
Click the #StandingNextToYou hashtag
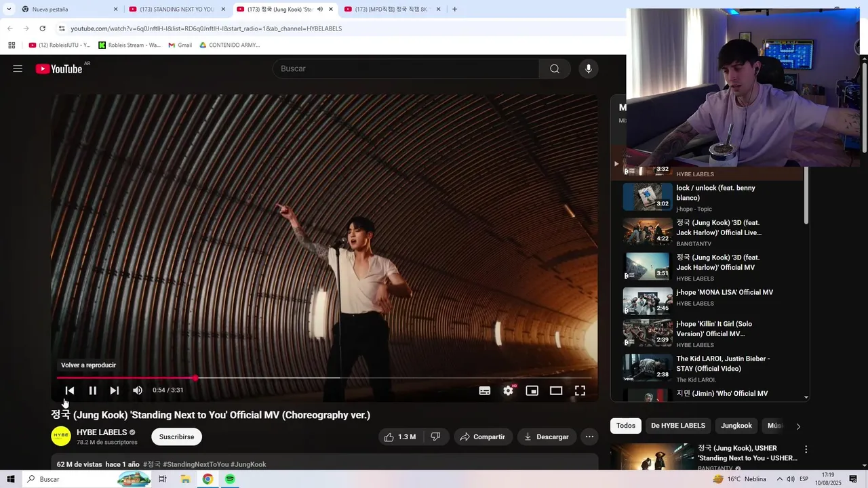pos(196,464)
